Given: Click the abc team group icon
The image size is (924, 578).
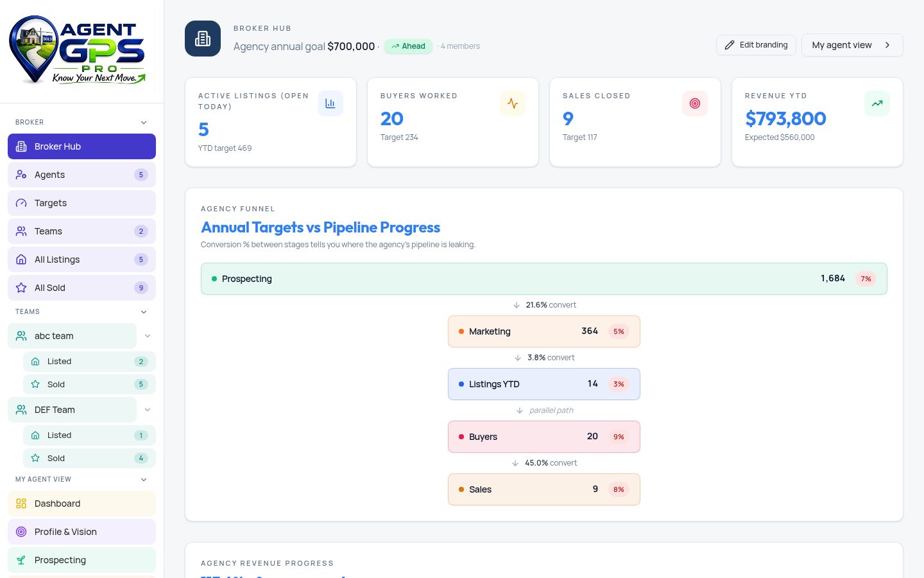Looking at the screenshot, I should [21, 336].
